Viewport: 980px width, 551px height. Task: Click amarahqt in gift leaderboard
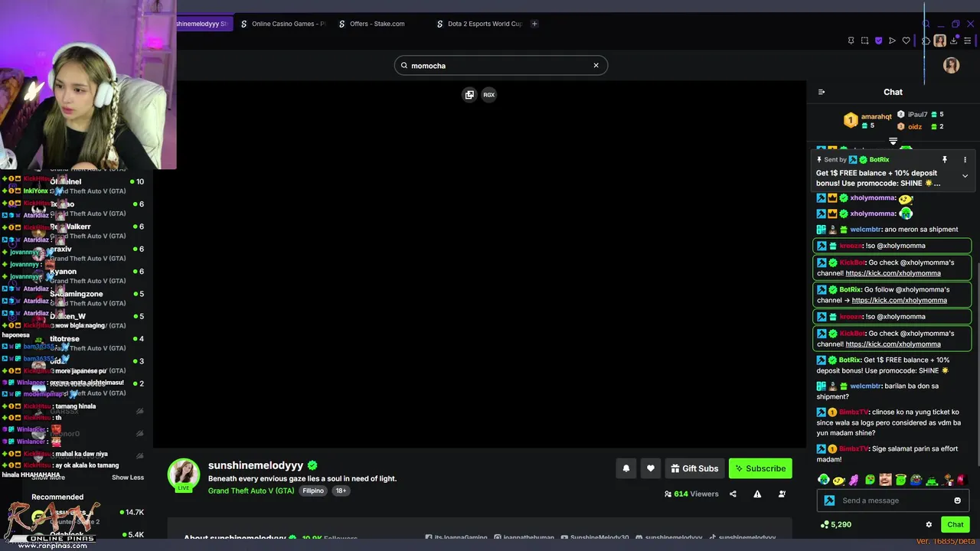click(876, 117)
